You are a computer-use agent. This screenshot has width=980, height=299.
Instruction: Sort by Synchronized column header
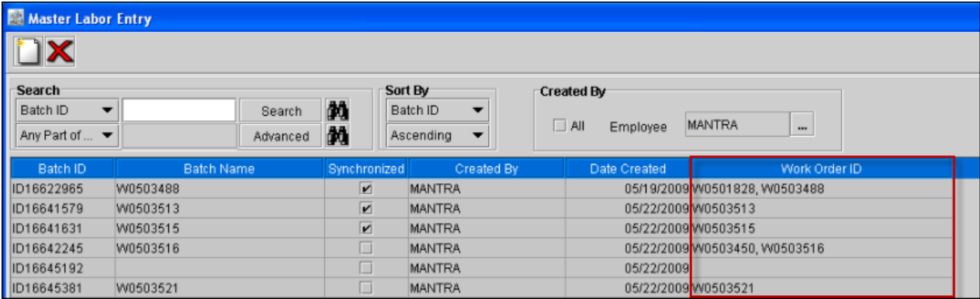(366, 169)
